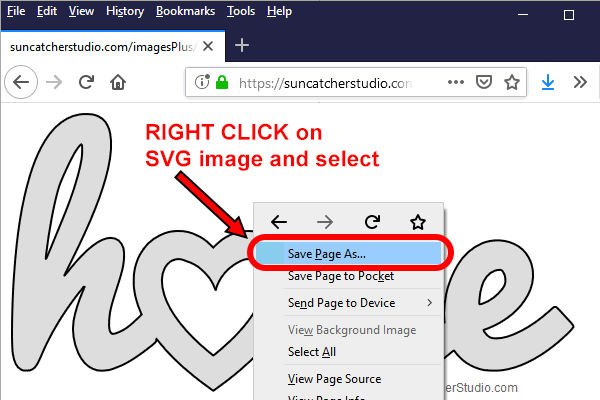Click the Pocket save icon in address bar
The height and width of the screenshot is (400, 600).
pyautogui.click(x=484, y=83)
